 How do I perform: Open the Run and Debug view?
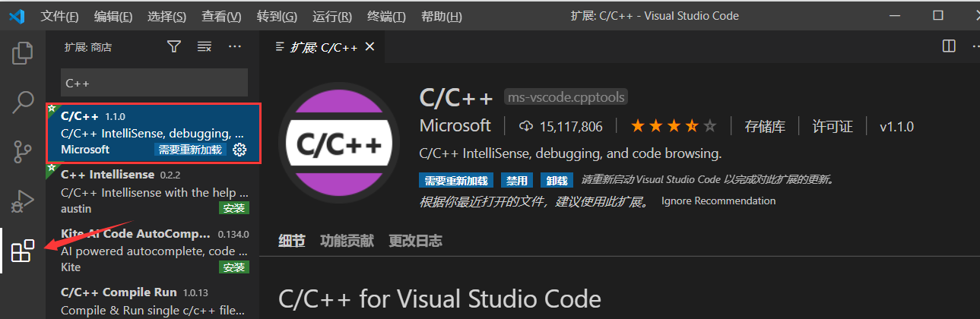[23, 201]
